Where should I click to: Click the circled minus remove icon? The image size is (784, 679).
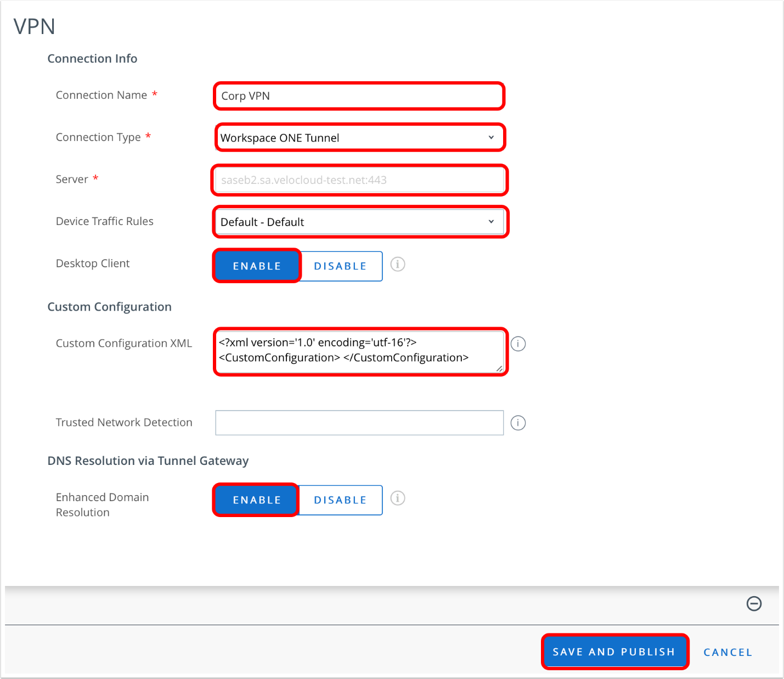tap(754, 604)
